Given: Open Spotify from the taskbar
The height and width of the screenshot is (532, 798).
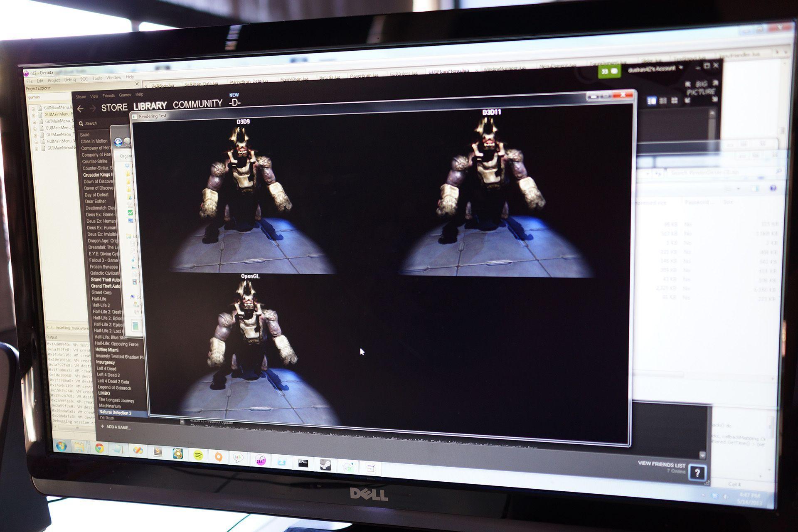Looking at the screenshot, I should point(198,456).
